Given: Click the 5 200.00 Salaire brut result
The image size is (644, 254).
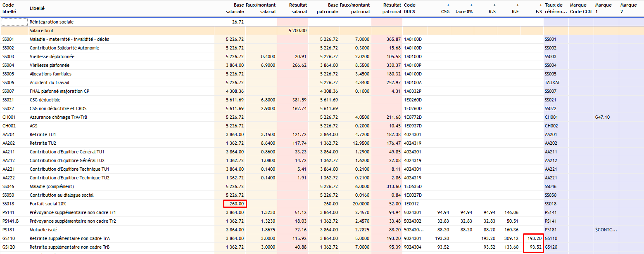Looking at the screenshot, I should tap(297, 31).
